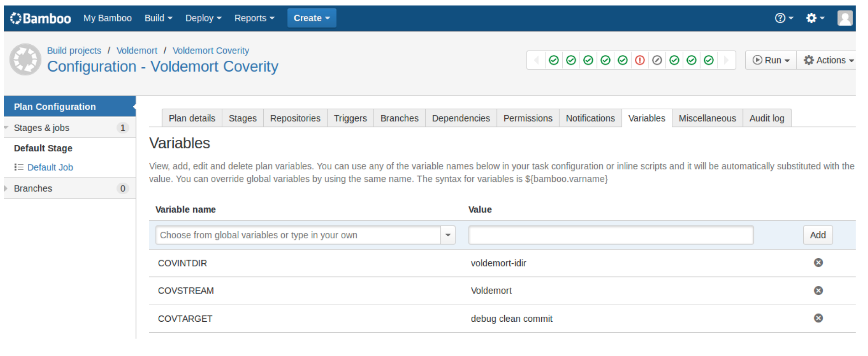Click the Bamboo logo in header

(x=40, y=18)
